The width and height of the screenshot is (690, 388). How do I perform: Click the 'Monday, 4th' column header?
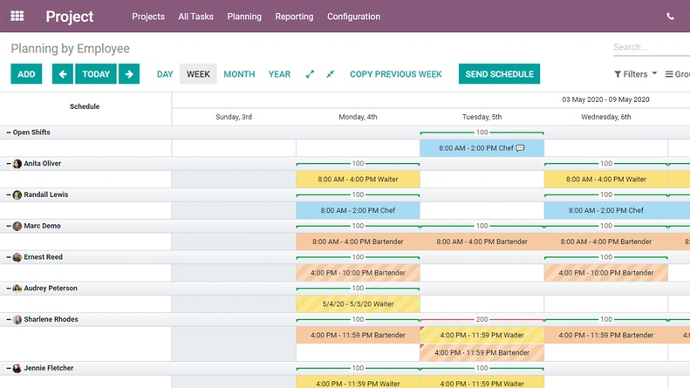pos(358,117)
